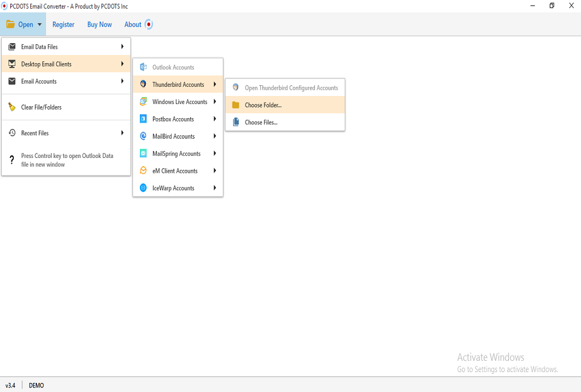Click the IceWarp Accounts icon

[143, 188]
